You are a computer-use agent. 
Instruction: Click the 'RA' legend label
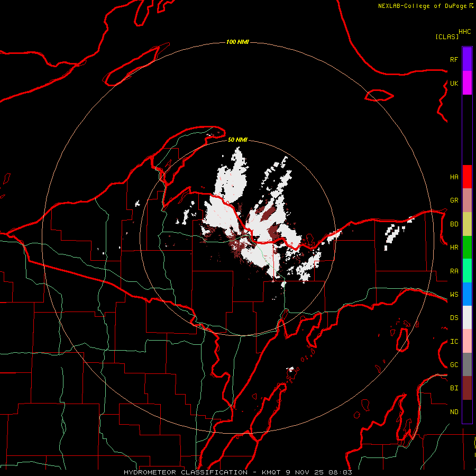pyautogui.click(x=454, y=271)
